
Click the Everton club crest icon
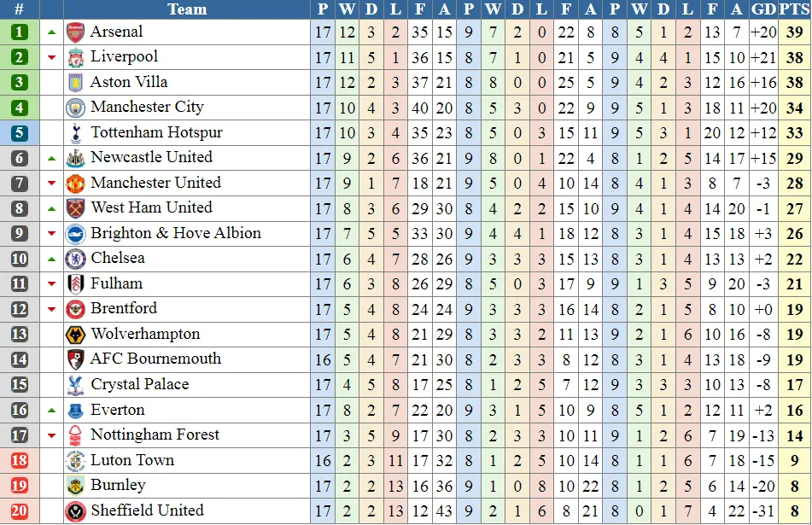76,410
